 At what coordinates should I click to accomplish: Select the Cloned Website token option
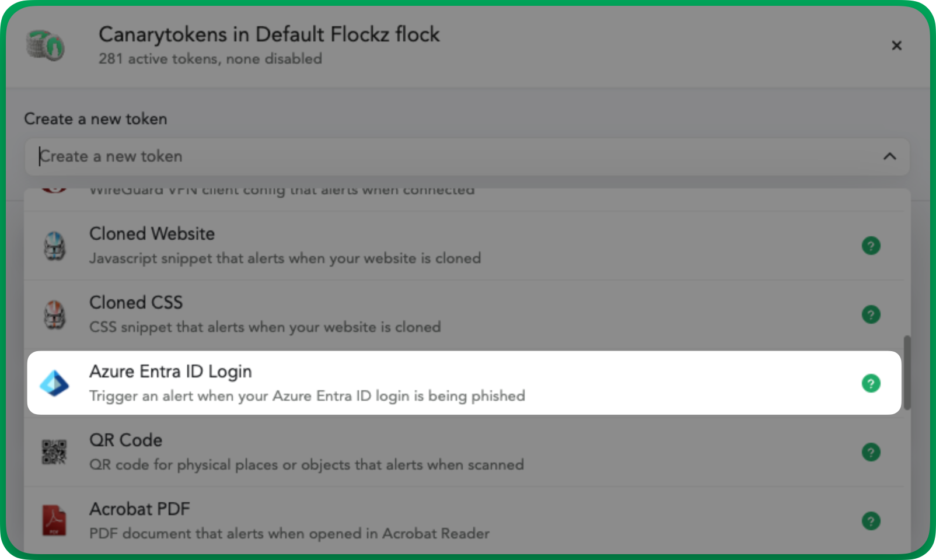click(x=464, y=246)
